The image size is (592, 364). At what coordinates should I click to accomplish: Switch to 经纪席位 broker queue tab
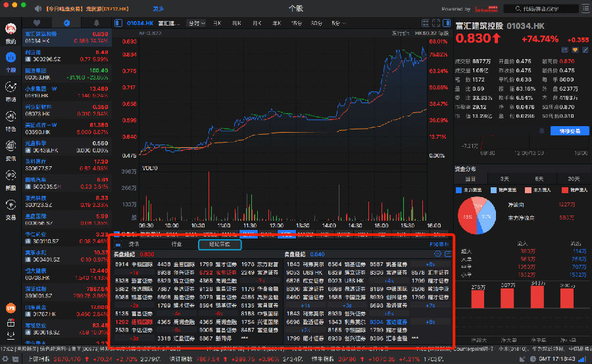(x=220, y=244)
